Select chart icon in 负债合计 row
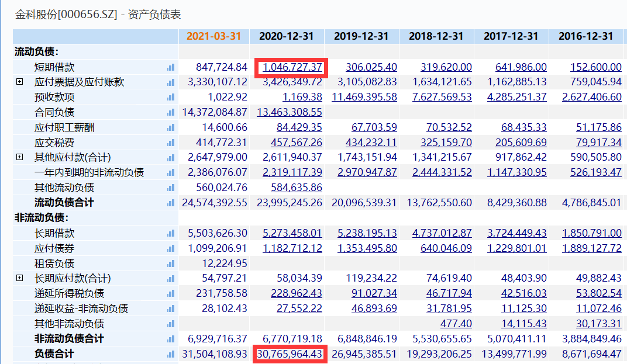This screenshot has height=364, width=627. pos(171,354)
